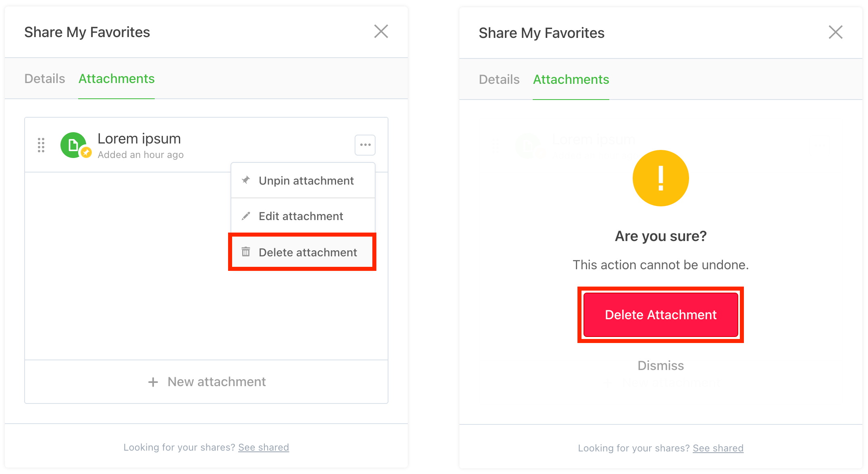Click the plus icon next to New attachment

pos(153,382)
